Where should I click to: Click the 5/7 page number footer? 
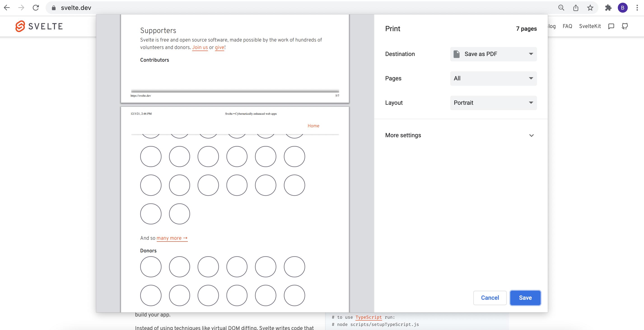(337, 96)
